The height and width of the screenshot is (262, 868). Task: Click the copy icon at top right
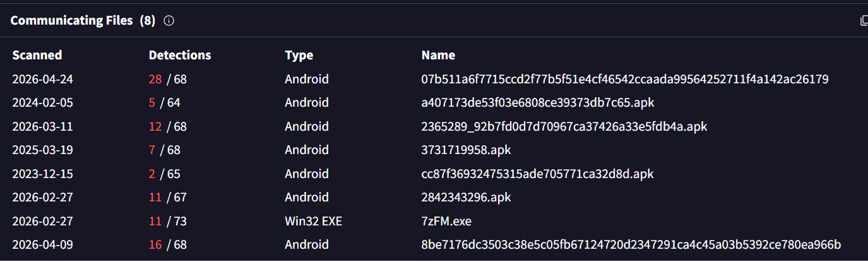pyautogui.click(x=864, y=20)
